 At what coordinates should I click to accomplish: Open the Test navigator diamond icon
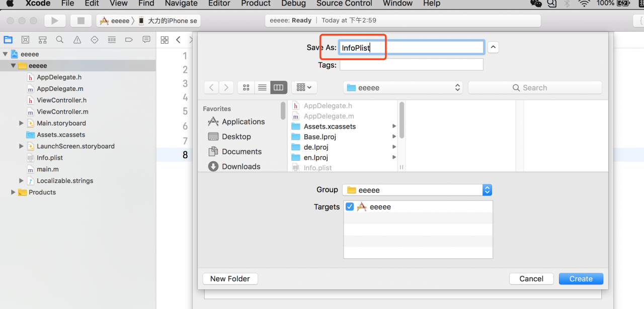click(95, 40)
